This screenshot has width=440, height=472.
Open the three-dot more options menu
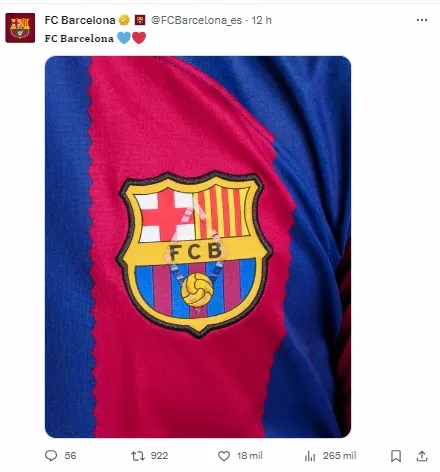point(422,20)
